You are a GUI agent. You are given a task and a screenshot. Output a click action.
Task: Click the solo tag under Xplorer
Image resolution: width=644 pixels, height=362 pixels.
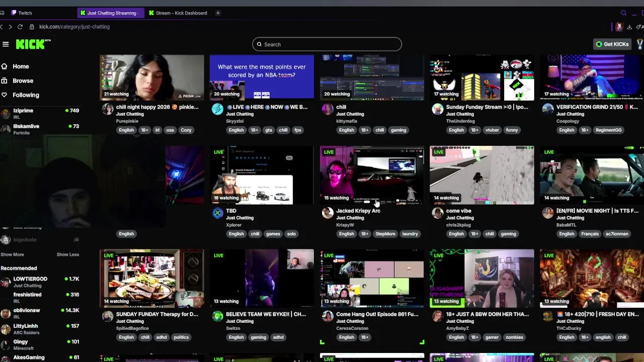pos(291,234)
